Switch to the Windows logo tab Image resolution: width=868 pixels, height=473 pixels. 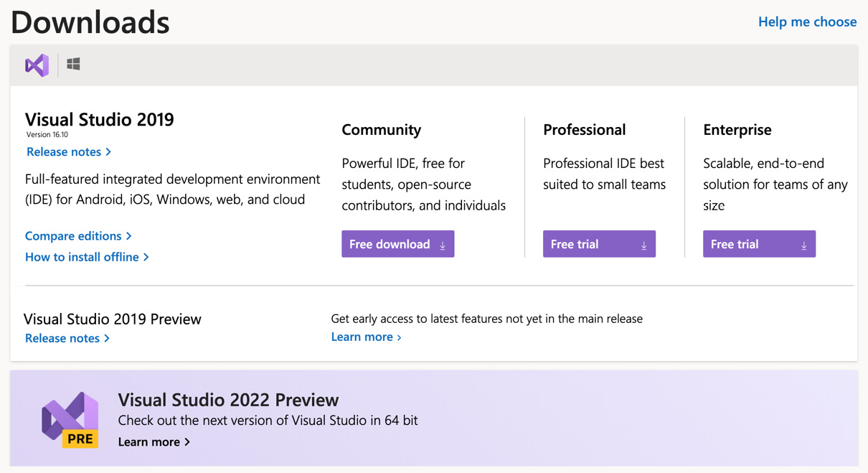click(x=73, y=65)
